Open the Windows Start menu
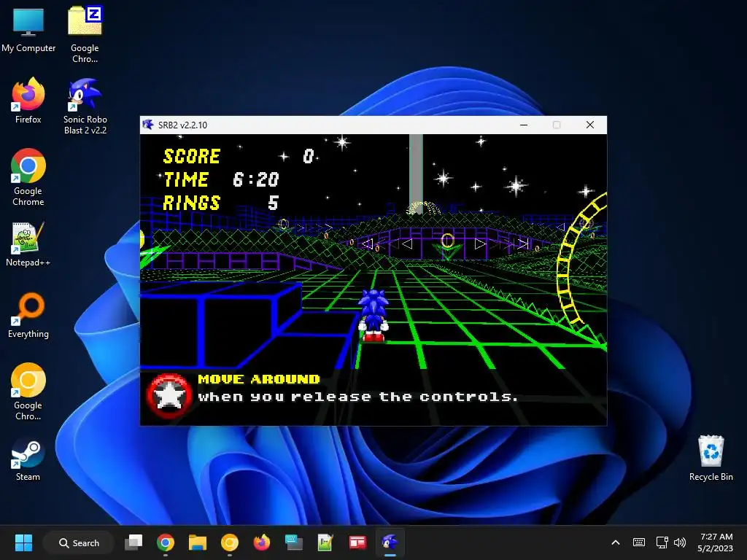 click(23, 542)
